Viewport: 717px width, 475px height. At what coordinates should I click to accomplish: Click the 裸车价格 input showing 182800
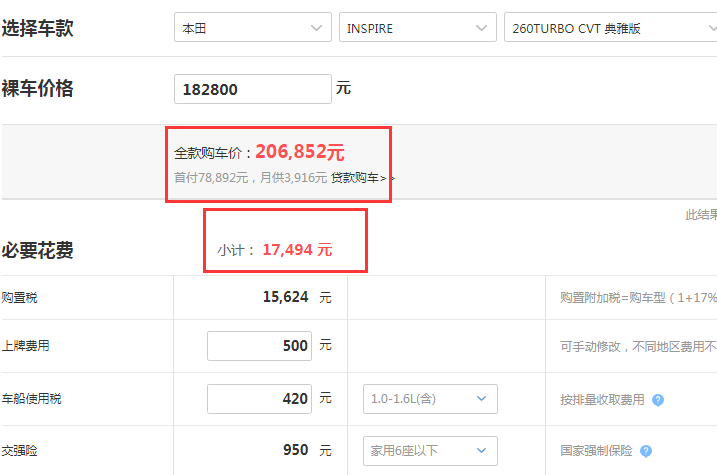tap(252, 89)
